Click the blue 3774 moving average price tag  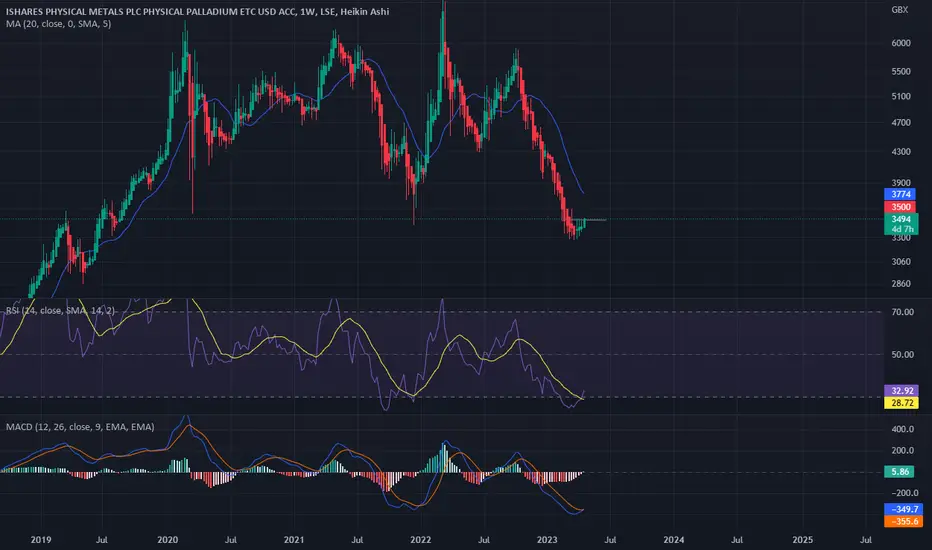click(900, 194)
